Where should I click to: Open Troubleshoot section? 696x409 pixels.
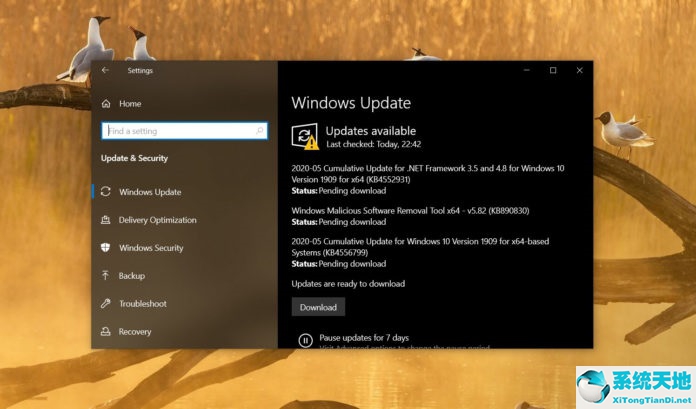coord(143,304)
